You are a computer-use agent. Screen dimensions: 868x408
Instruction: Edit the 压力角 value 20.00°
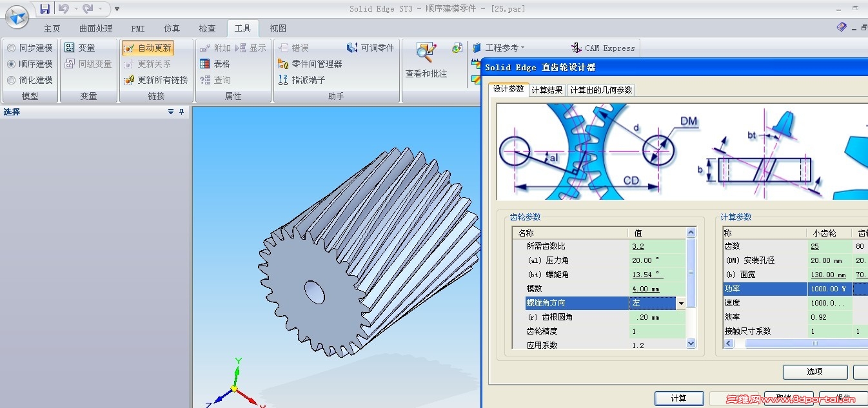(x=657, y=260)
